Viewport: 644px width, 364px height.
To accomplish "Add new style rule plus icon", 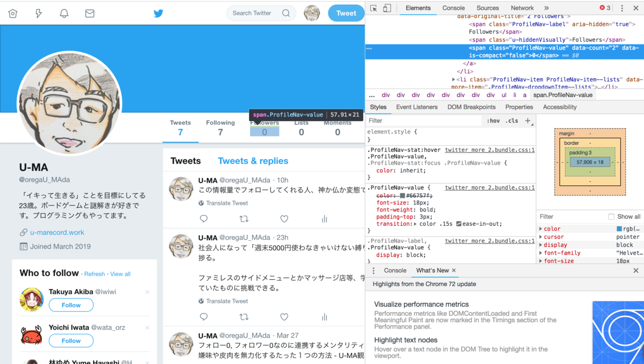I will 528,121.
